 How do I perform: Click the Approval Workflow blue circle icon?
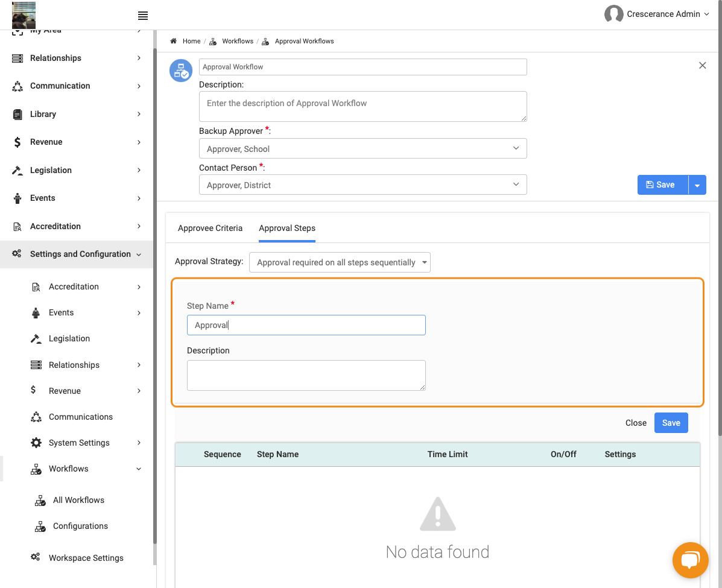pyautogui.click(x=181, y=71)
